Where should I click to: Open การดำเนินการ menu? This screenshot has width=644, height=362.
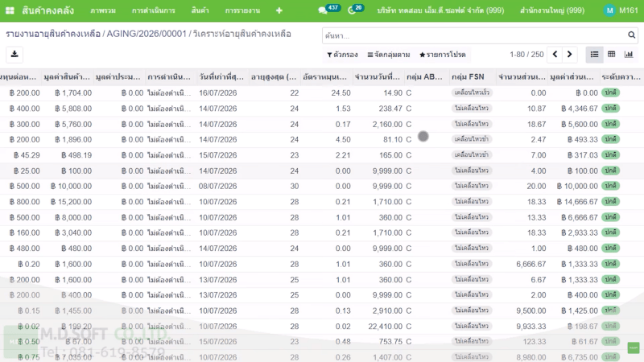154,10
